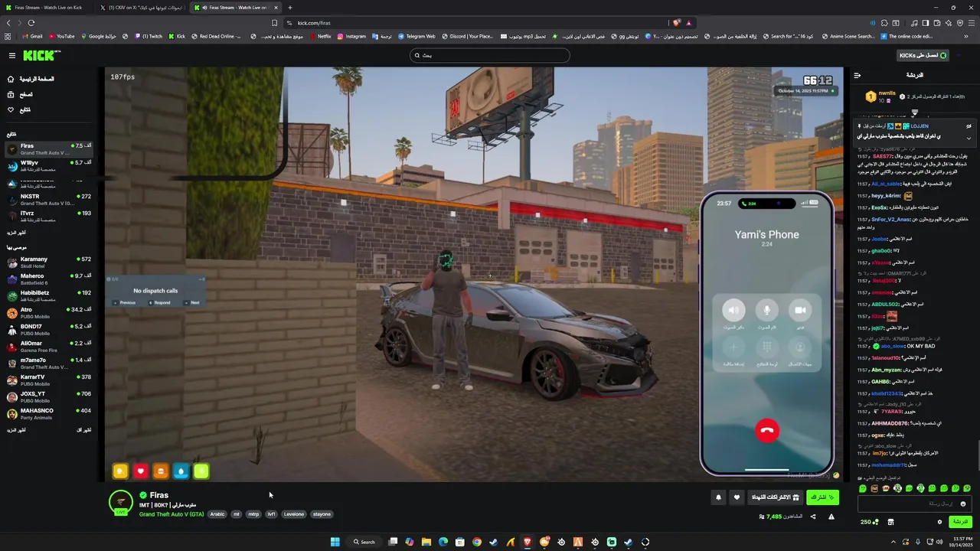Click the red heart reaction on stream

coord(140,471)
